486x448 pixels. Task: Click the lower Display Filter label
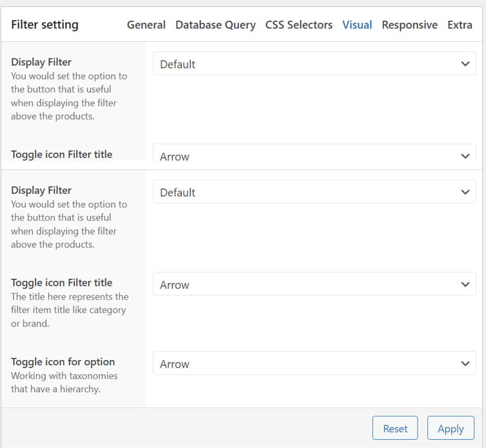click(41, 190)
